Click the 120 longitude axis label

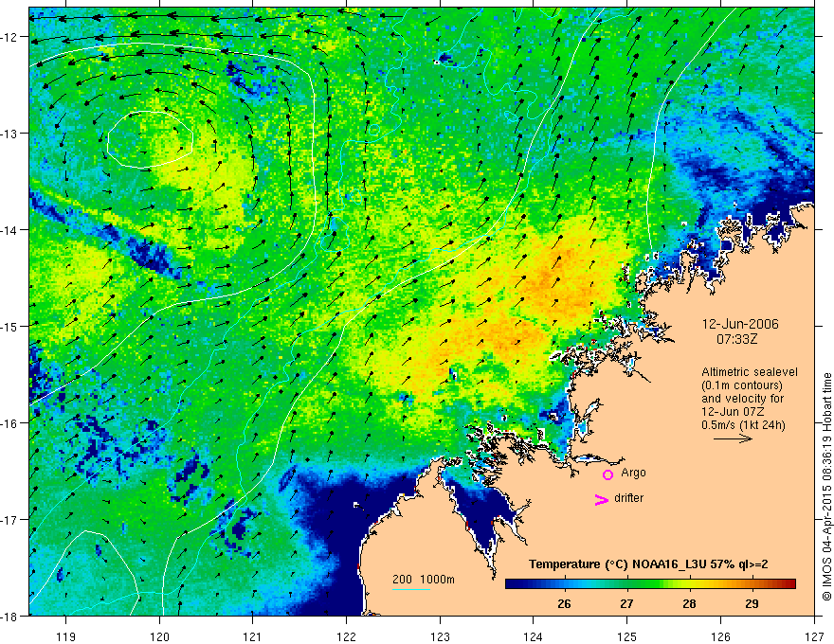click(159, 636)
